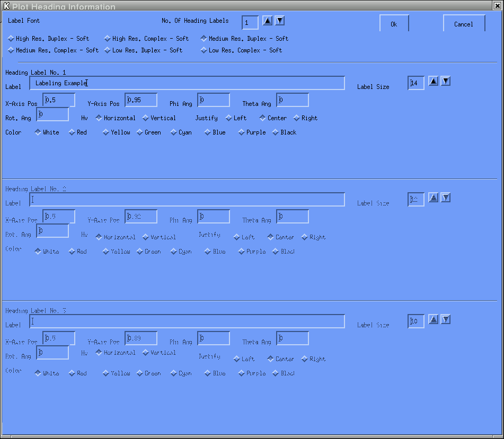This screenshot has width=504, height=439.
Task: Choose Horizontal orientation for Label 1
Action: [x=116, y=118]
